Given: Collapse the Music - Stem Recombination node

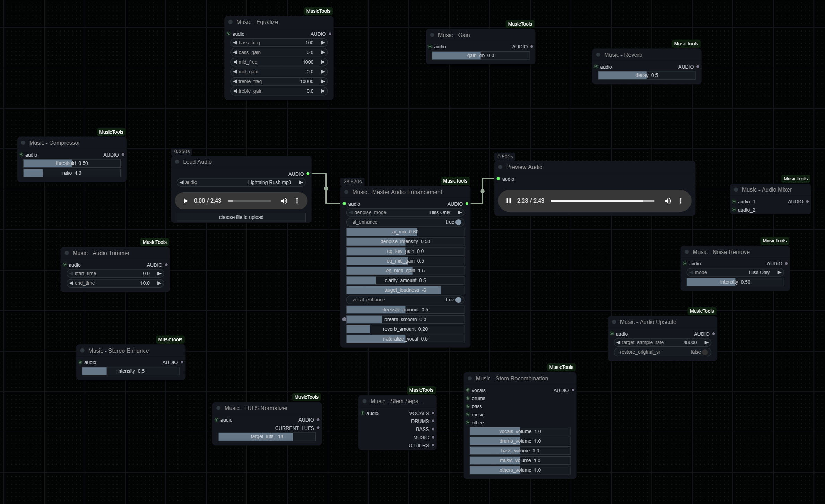Looking at the screenshot, I should pos(470,378).
